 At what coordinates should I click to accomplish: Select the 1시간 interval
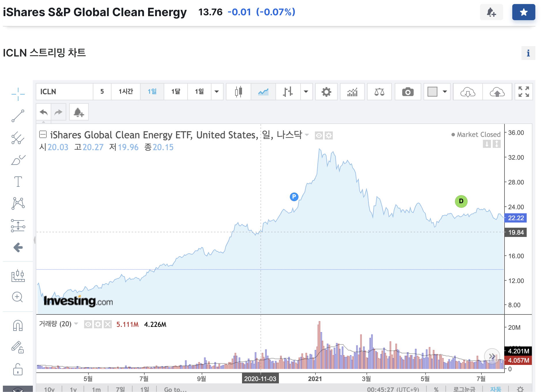126,92
